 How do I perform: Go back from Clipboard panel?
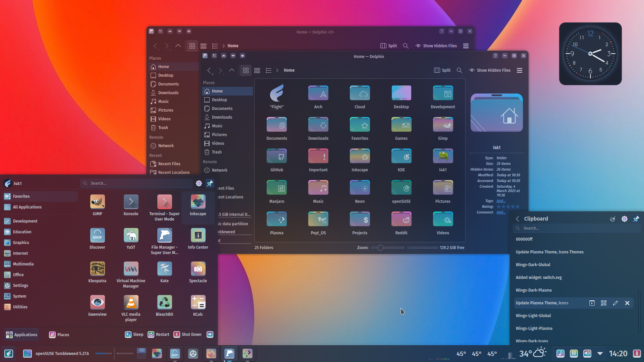[x=518, y=219]
